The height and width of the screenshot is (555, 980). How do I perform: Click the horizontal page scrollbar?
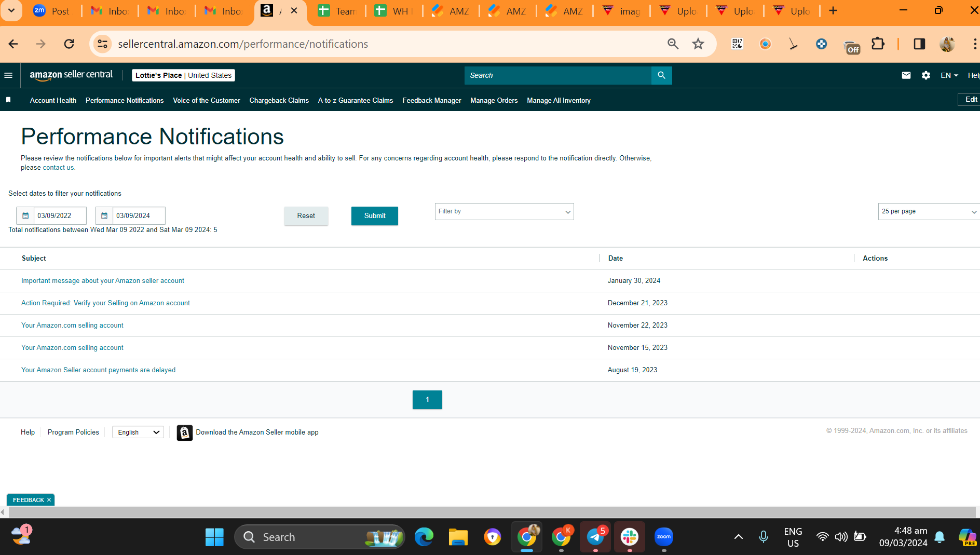(492, 512)
